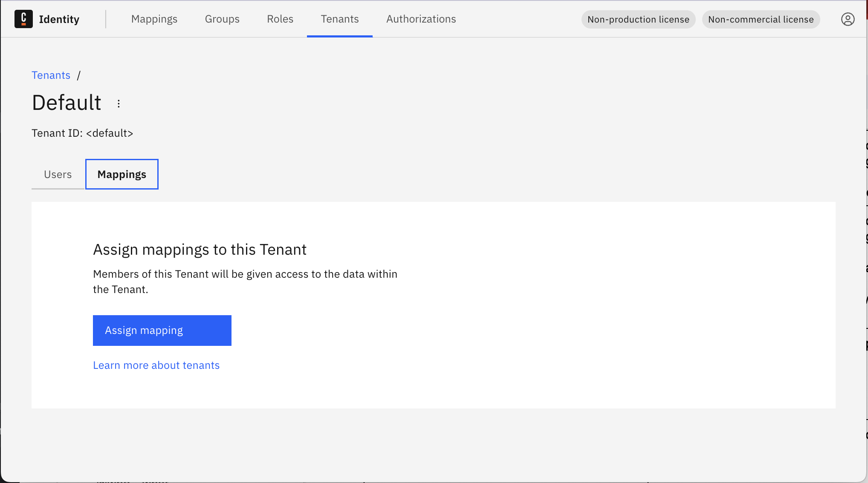Image resolution: width=868 pixels, height=483 pixels.
Task: Click the Default tenant heading
Action: click(x=67, y=102)
